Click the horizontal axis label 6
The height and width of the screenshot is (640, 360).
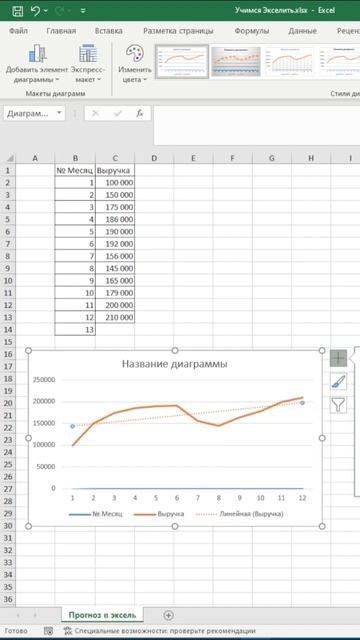point(177,498)
